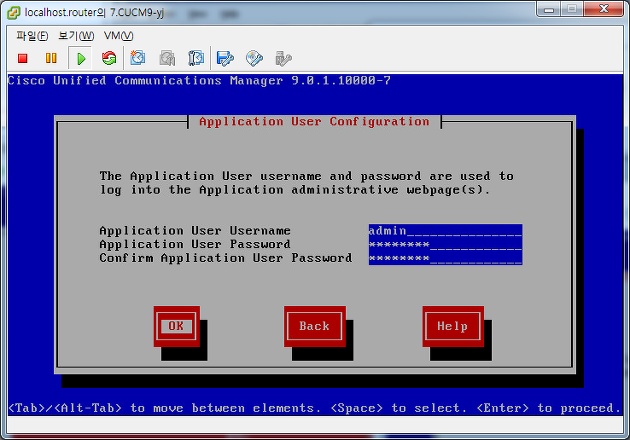Click the USB device connect icon

(283, 58)
